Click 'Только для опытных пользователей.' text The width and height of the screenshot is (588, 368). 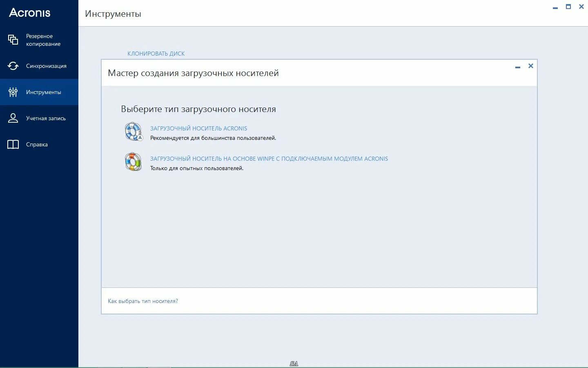pyautogui.click(x=197, y=168)
